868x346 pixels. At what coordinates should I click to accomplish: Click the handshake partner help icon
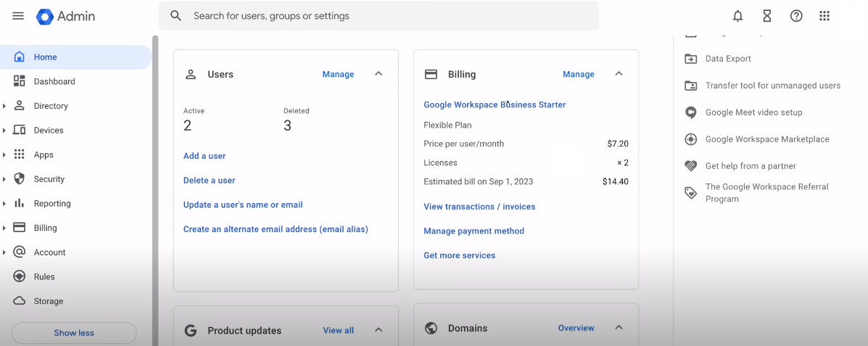click(x=691, y=165)
